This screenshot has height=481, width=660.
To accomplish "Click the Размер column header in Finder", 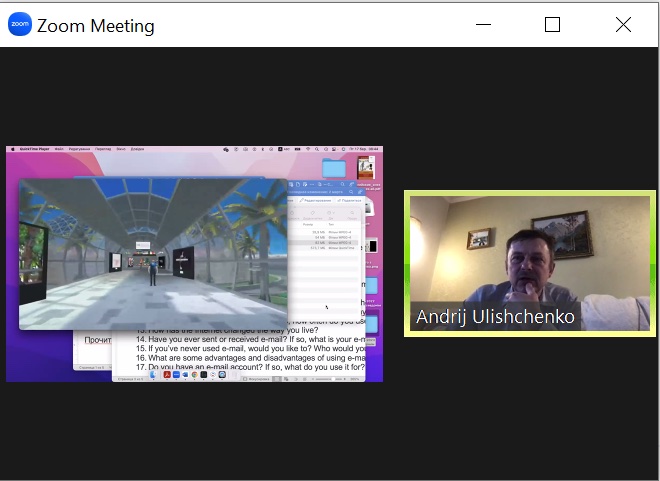I will click(x=308, y=224).
